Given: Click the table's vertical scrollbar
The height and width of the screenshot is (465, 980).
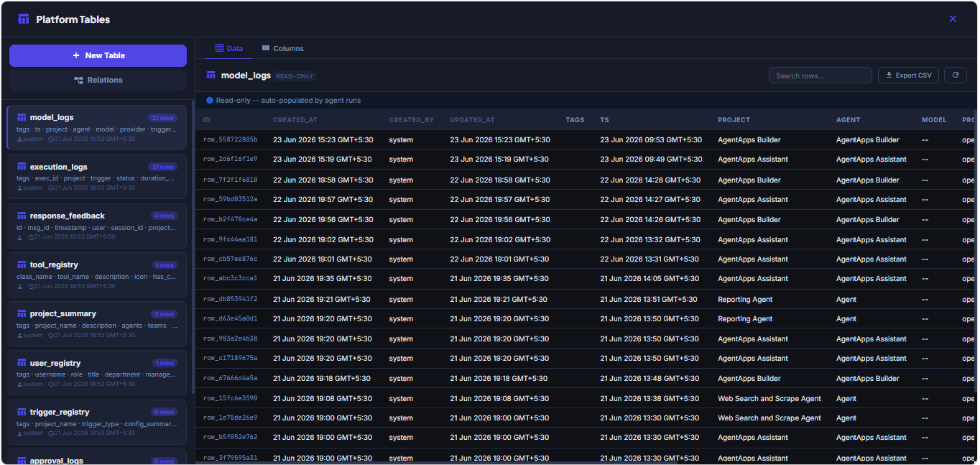Looking at the screenshot, I should point(976,252).
